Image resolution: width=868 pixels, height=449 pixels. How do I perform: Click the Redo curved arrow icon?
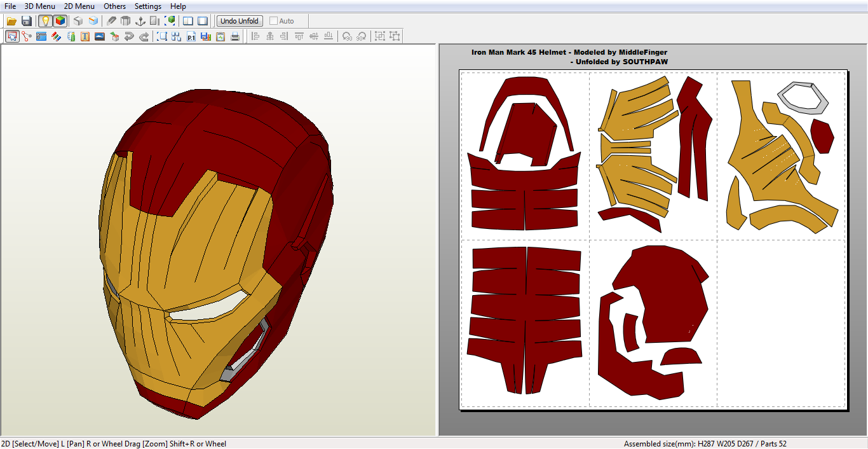tap(144, 36)
